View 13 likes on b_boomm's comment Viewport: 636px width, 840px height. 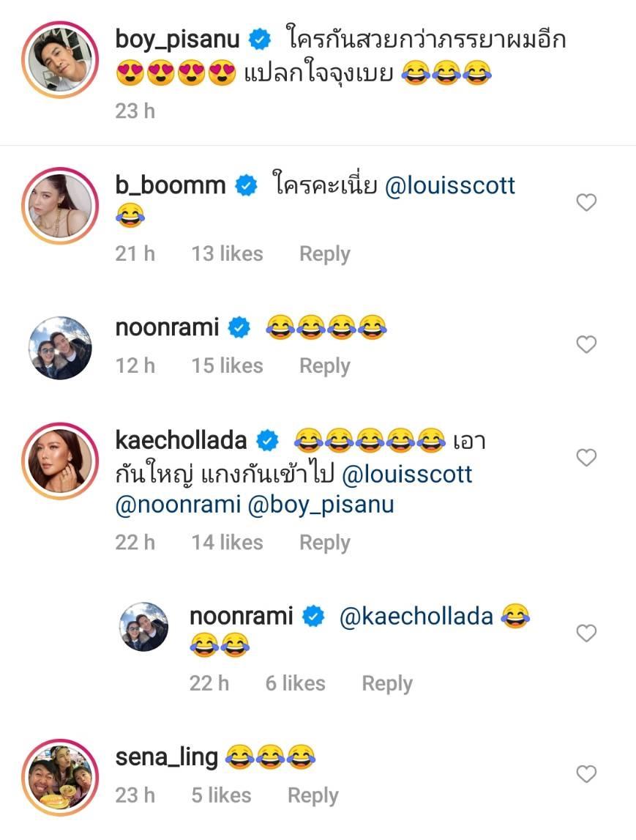pos(227,253)
